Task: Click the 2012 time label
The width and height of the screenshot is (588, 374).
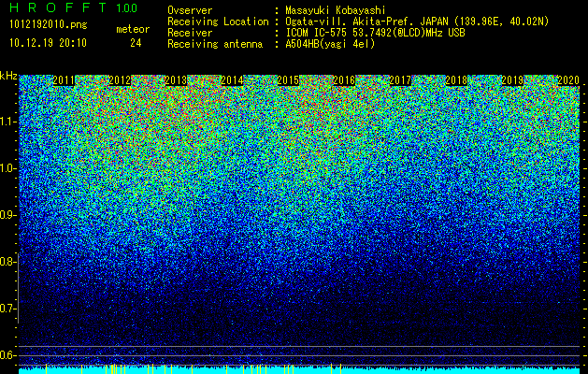Action: (x=120, y=80)
